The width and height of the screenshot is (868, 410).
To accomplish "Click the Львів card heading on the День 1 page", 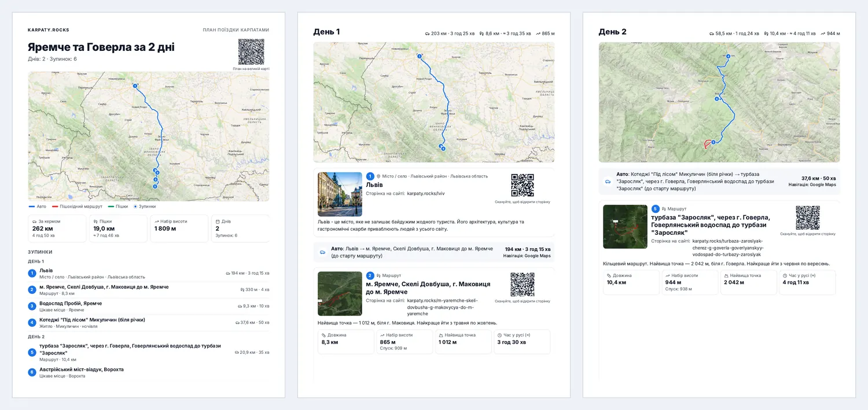I will pos(374,184).
